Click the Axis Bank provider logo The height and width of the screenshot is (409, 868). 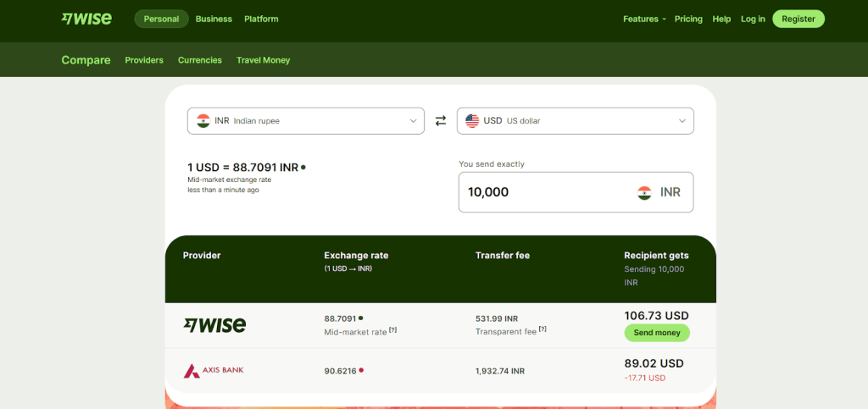[x=214, y=371]
